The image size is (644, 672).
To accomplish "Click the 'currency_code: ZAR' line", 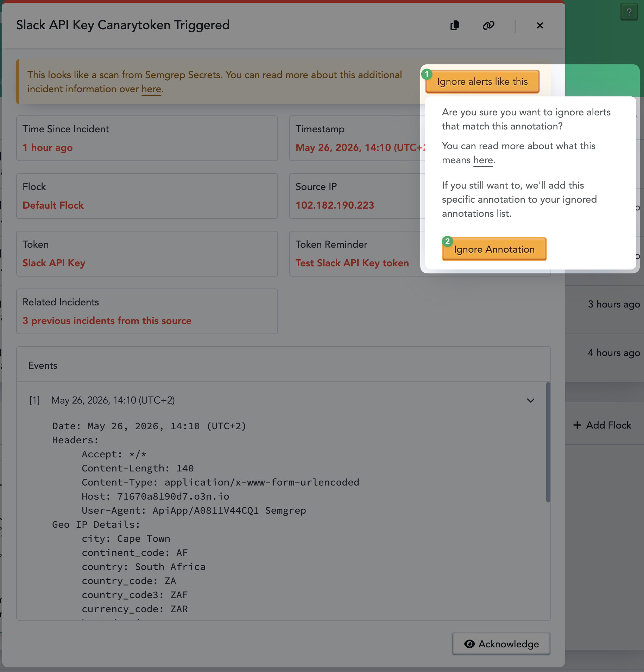I will 135,609.
